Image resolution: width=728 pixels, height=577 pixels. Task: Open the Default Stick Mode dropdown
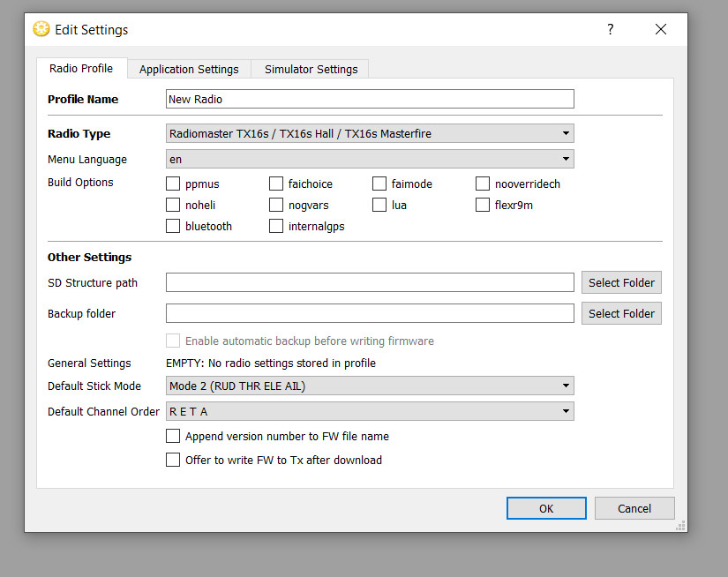(x=370, y=386)
